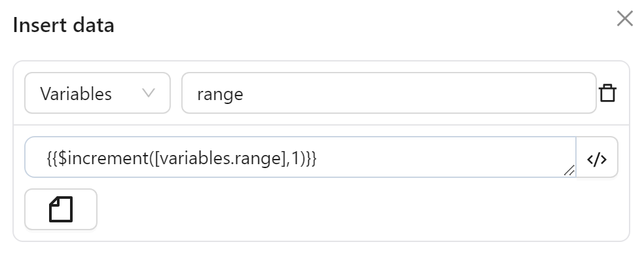Grab the textarea resize handle corner
Screen dimensions: 644x259
(569, 170)
